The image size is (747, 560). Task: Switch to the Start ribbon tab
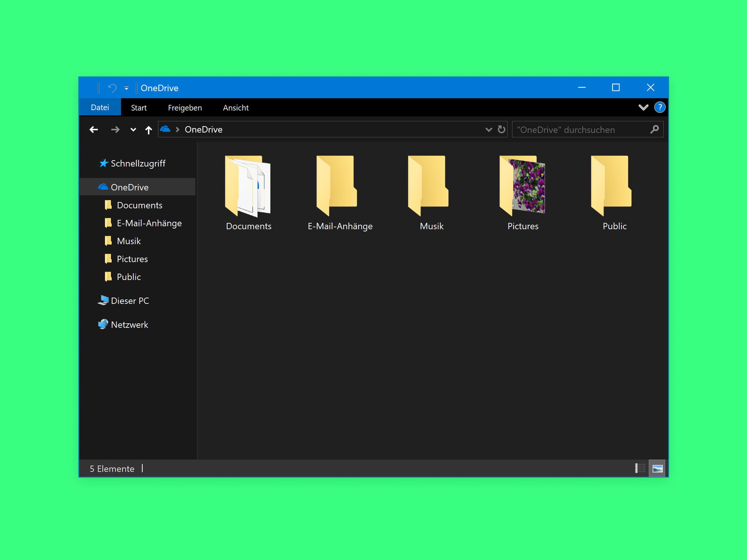(139, 108)
